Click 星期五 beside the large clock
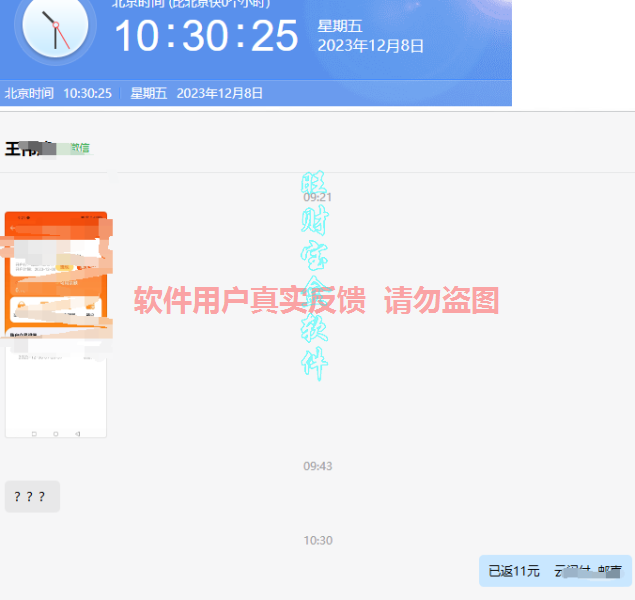The height and width of the screenshot is (600, 635). pos(340,26)
